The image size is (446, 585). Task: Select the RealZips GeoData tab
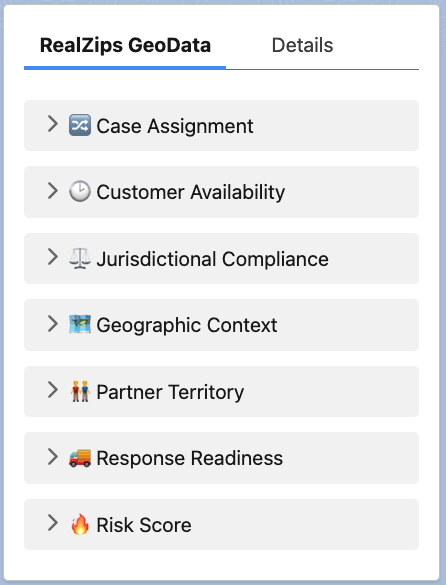click(125, 46)
